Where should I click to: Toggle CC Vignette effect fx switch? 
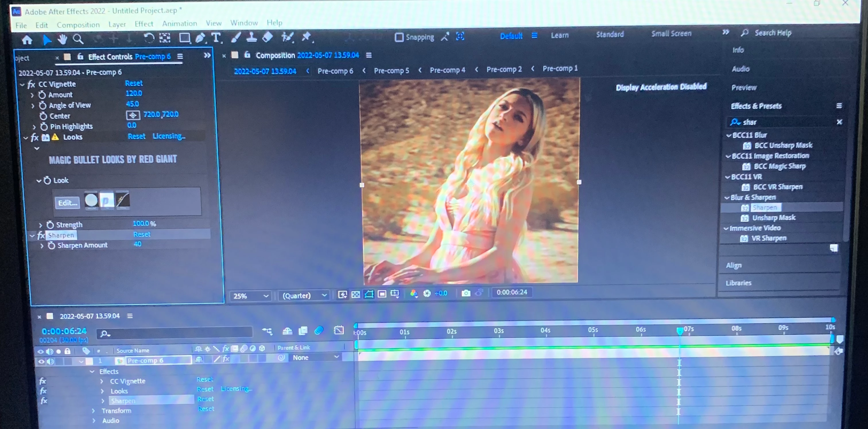click(31, 84)
